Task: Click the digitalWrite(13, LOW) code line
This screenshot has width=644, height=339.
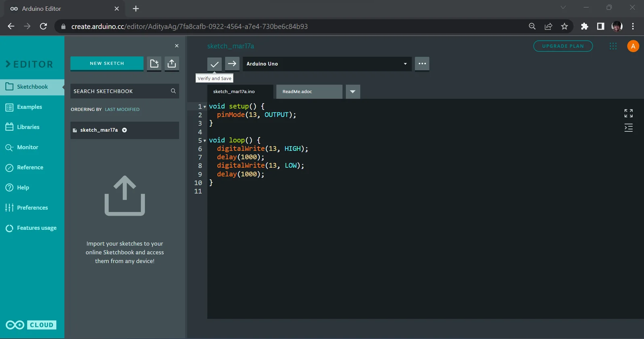Action: 260,166
